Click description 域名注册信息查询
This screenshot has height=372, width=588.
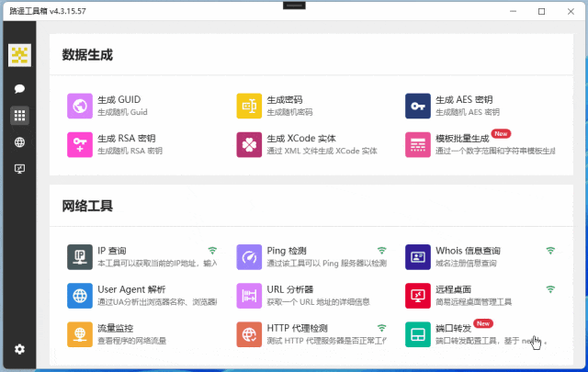tap(466, 264)
